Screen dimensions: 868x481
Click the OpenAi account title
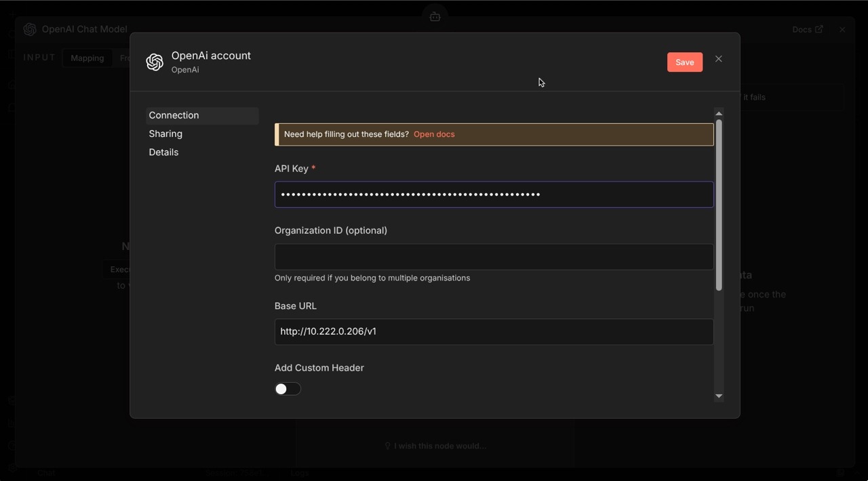pyautogui.click(x=211, y=56)
